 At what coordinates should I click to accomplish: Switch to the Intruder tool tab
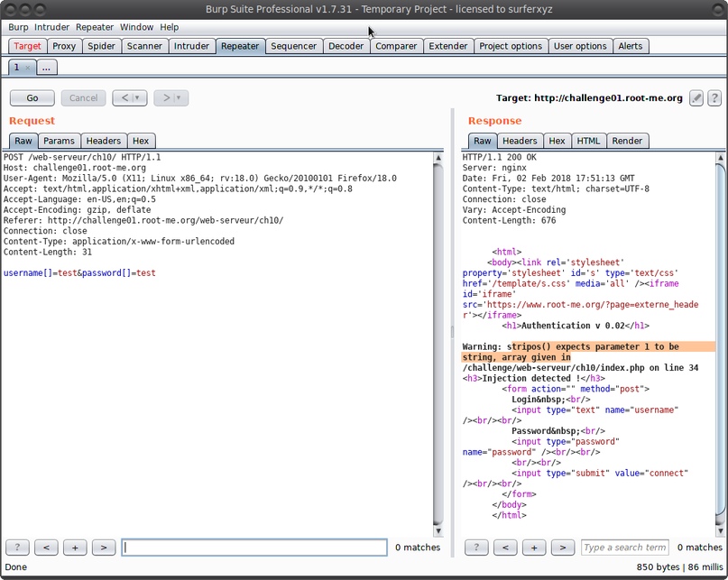[191, 46]
